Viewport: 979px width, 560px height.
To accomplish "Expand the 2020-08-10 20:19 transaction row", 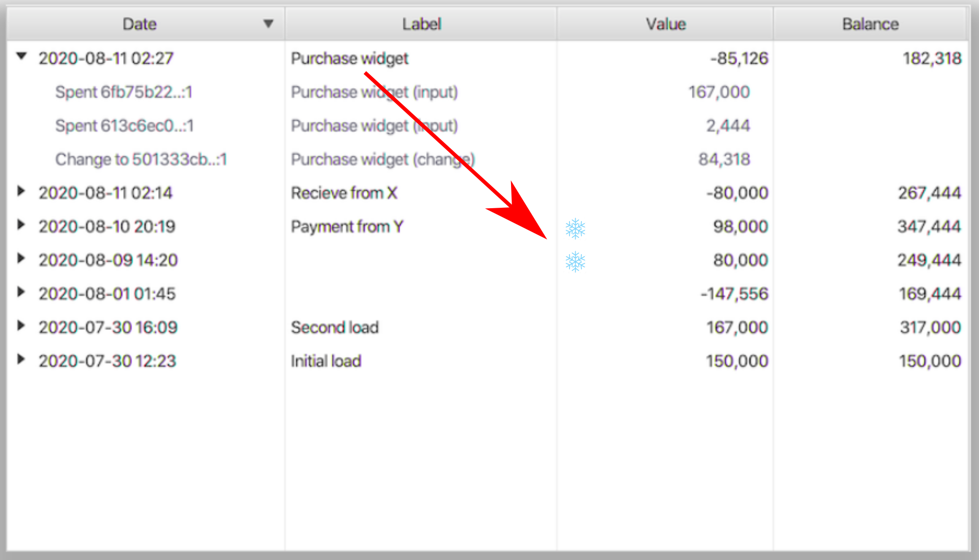I will [21, 225].
